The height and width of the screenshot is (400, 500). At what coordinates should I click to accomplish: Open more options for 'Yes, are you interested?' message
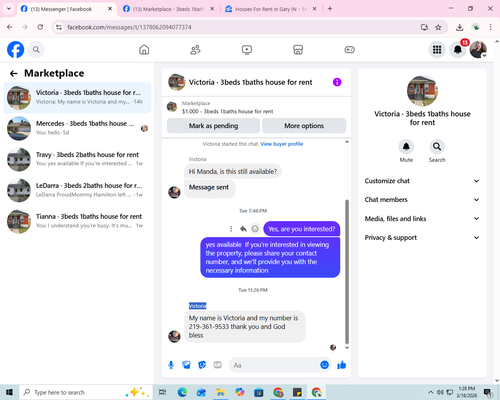click(231, 229)
